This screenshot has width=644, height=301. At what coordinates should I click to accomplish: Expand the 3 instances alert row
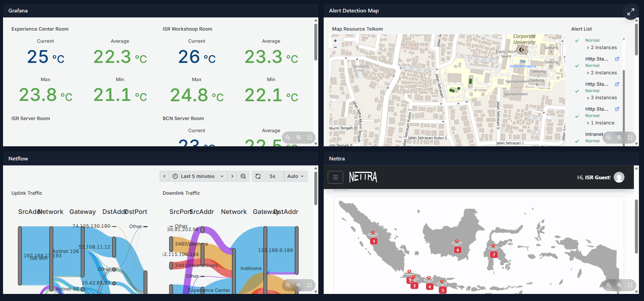click(x=602, y=98)
